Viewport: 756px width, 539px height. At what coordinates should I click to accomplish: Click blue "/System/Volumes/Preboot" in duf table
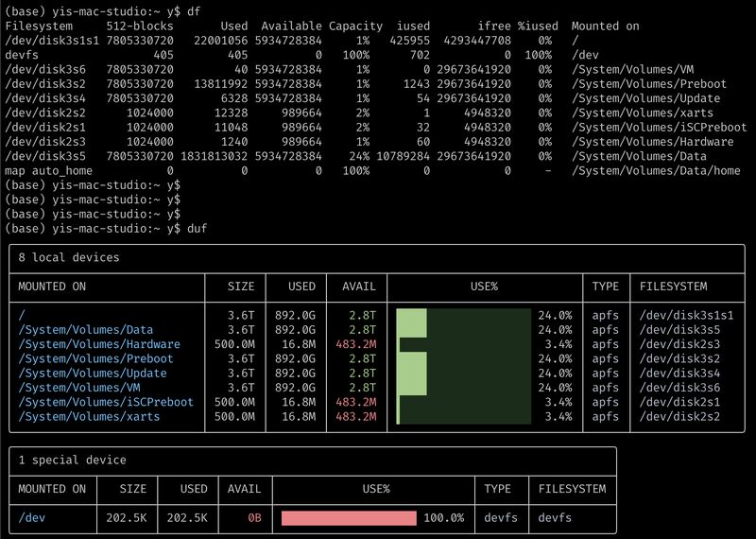click(x=96, y=359)
